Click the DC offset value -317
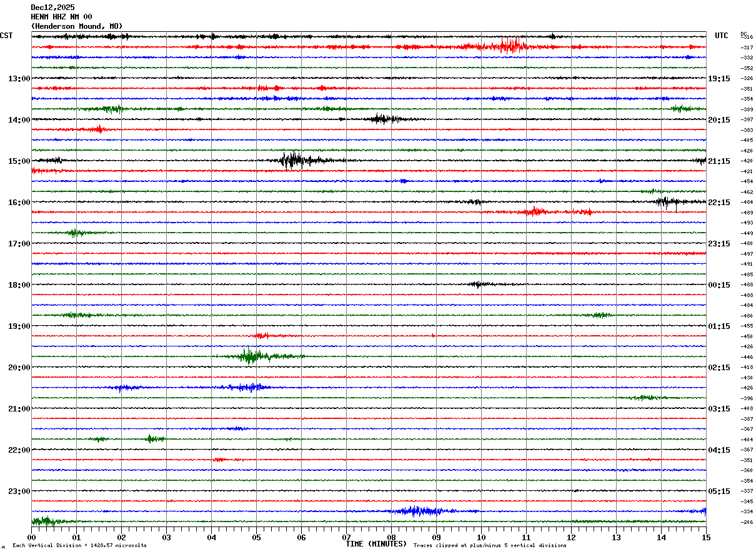This screenshot has height=554, width=756. point(747,48)
